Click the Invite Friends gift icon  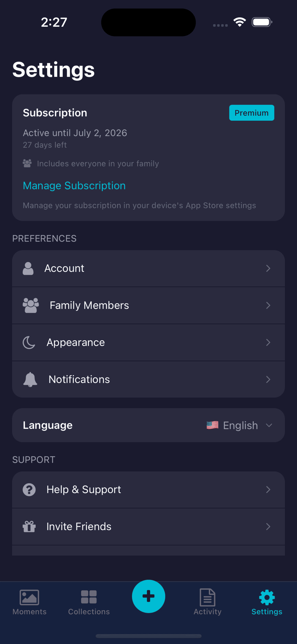click(29, 527)
